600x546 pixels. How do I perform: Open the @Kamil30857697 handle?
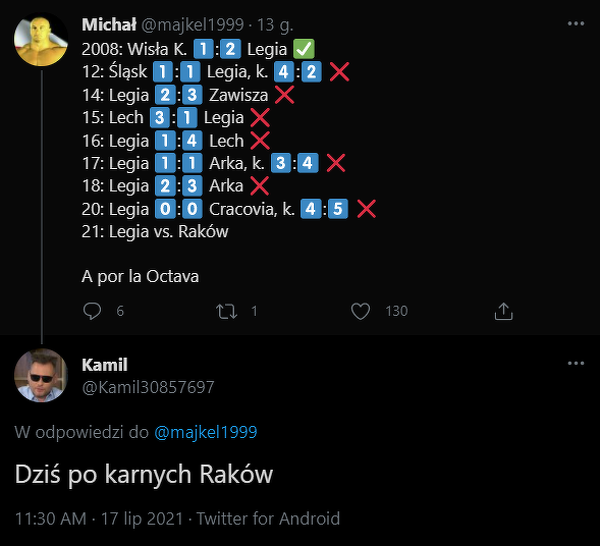click(148, 386)
